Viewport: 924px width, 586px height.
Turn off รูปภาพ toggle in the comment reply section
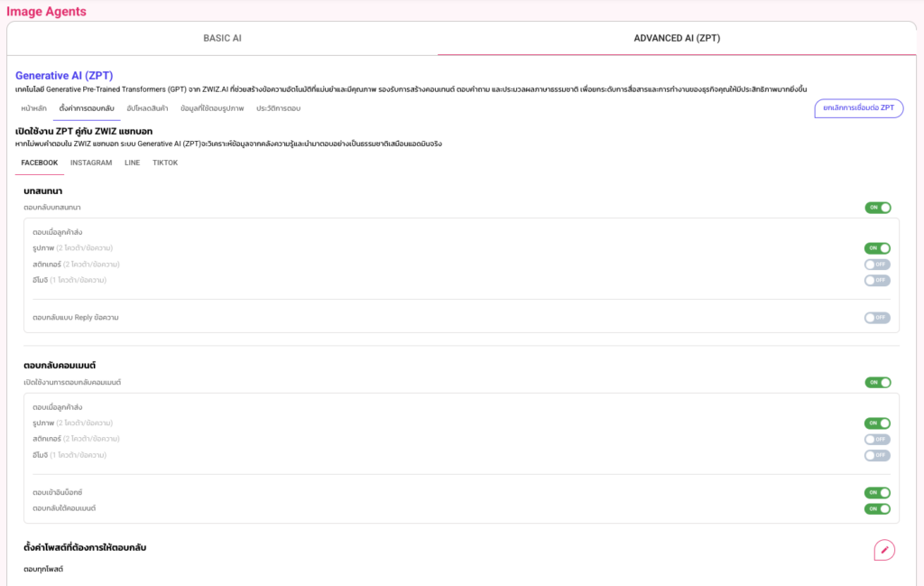pos(877,423)
